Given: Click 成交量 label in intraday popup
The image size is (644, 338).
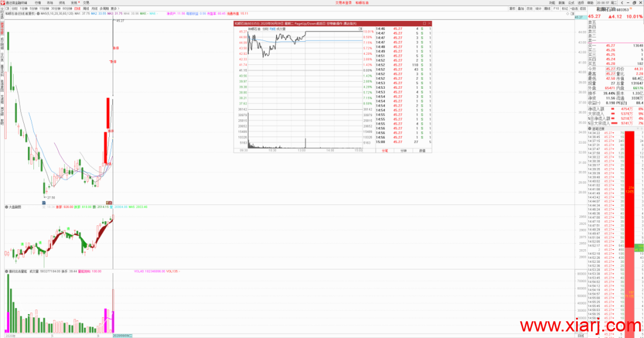Looking at the screenshot, I should tap(281, 29).
